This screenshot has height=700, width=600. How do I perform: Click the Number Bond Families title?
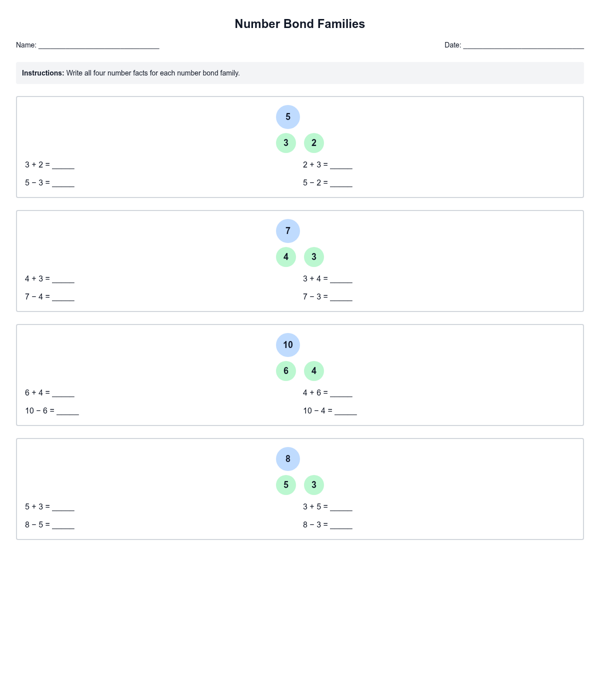click(x=300, y=24)
